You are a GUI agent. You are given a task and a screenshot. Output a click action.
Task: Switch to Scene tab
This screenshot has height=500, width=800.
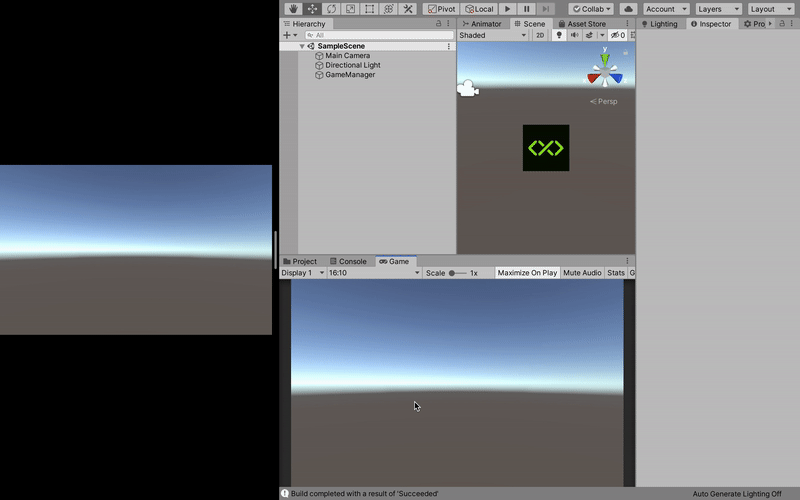pyautogui.click(x=530, y=23)
